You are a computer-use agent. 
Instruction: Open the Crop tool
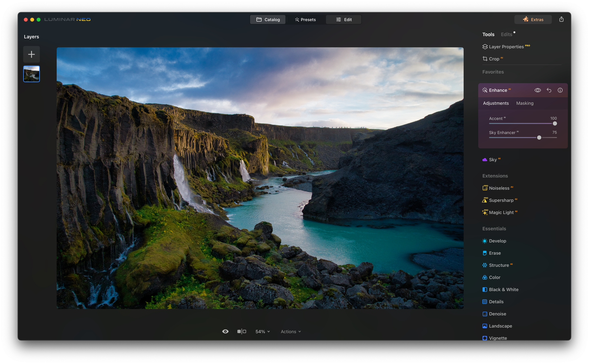tap(494, 59)
